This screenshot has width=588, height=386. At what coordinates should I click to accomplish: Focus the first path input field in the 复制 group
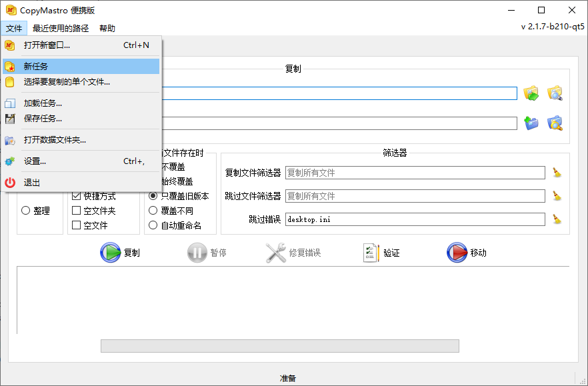click(x=339, y=93)
